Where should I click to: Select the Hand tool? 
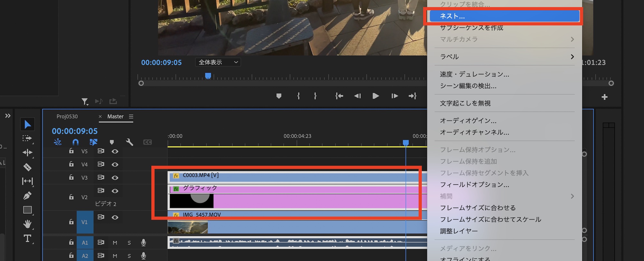tap(27, 224)
